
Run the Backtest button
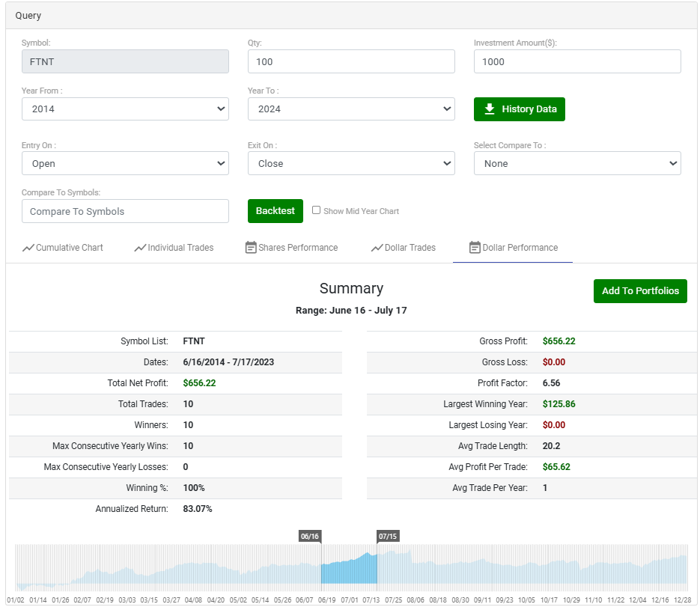pos(276,210)
